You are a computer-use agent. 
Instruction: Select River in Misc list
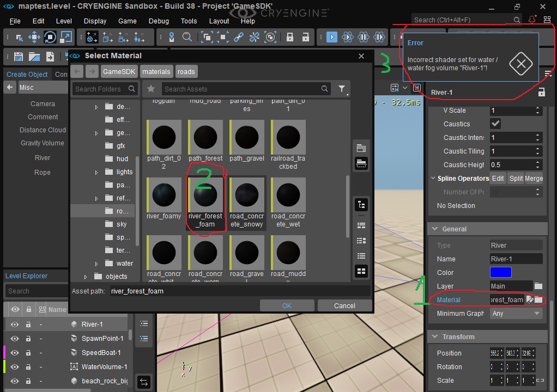pos(43,157)
